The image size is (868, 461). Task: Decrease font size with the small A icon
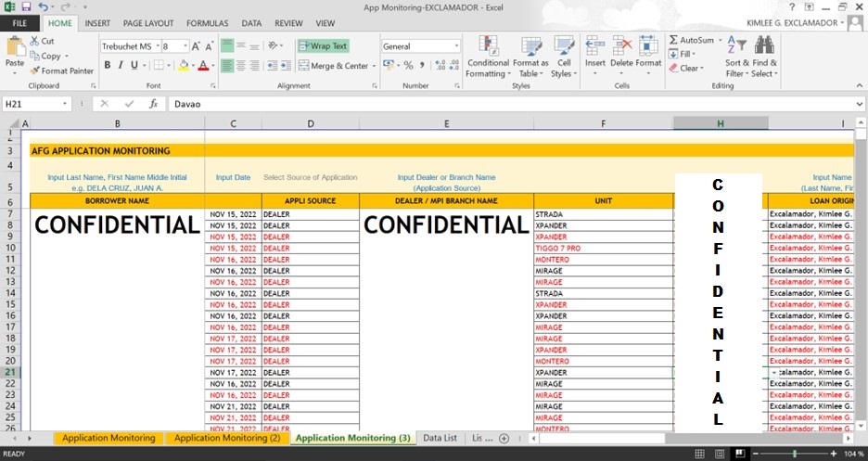pyautogui.click(x=210, y=46)
